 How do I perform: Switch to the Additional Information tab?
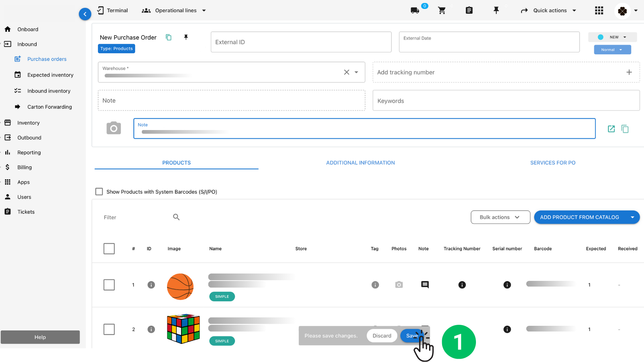[360, 163]
